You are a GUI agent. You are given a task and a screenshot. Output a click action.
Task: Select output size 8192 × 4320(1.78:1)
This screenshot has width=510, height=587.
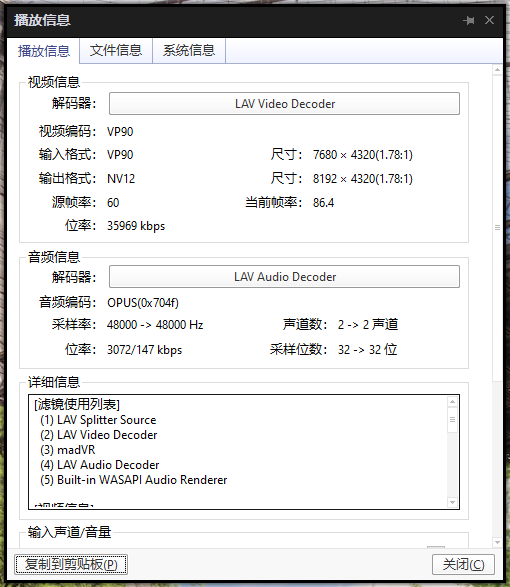point(363,179)
